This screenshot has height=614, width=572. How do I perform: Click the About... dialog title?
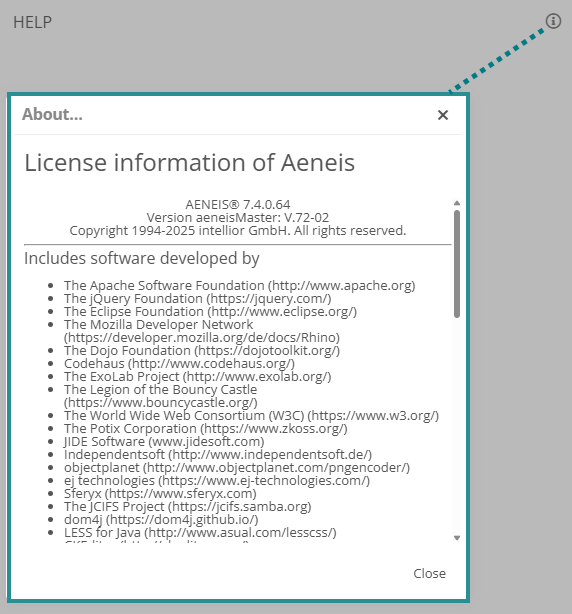(52, 114)
